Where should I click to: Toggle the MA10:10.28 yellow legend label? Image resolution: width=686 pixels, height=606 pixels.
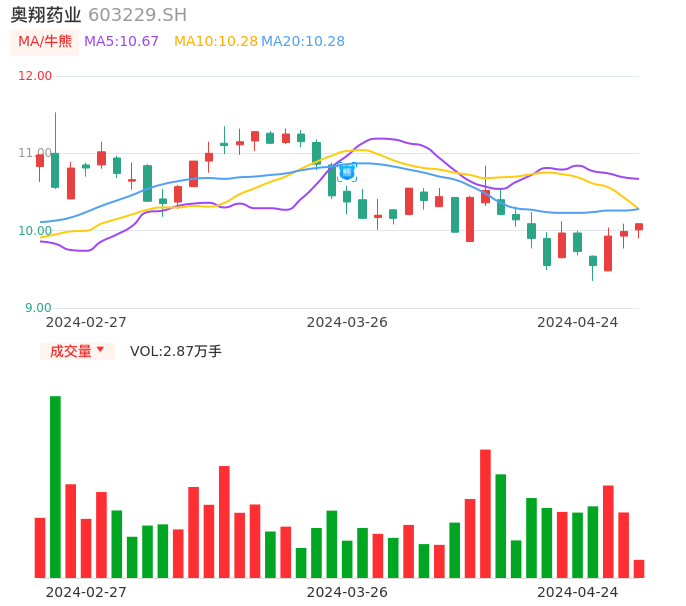215,42
